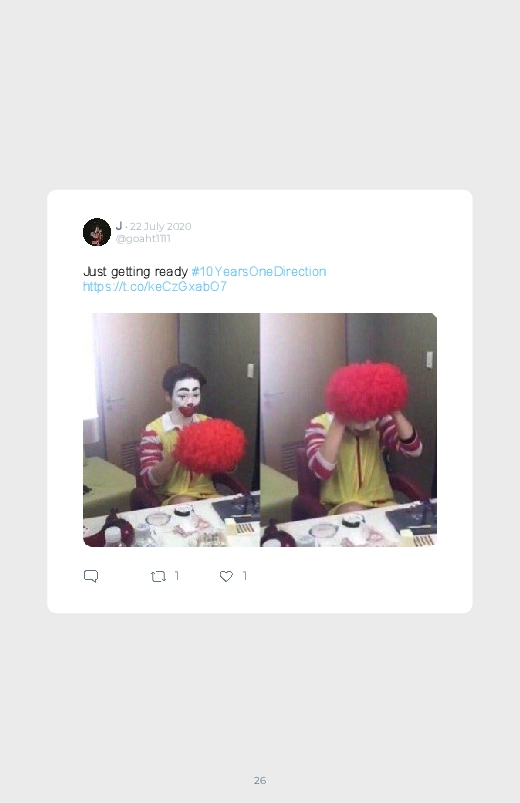The image size is (520, 803).
Task: Open the left photo showing clown face
Action: (172, 430)
